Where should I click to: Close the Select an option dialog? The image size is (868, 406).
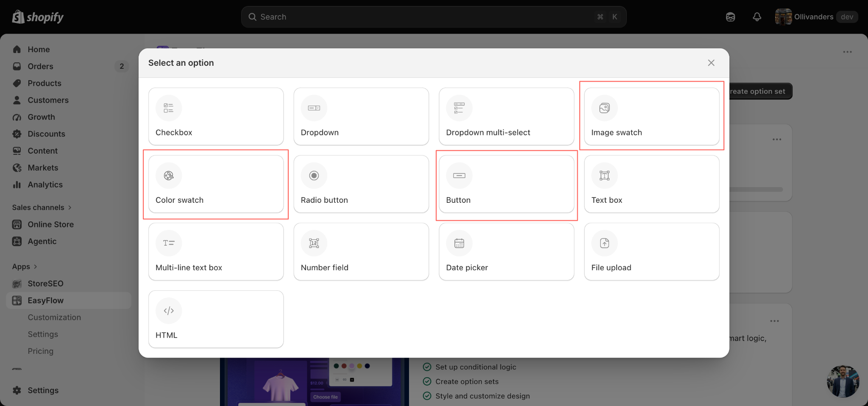point(711,63)
